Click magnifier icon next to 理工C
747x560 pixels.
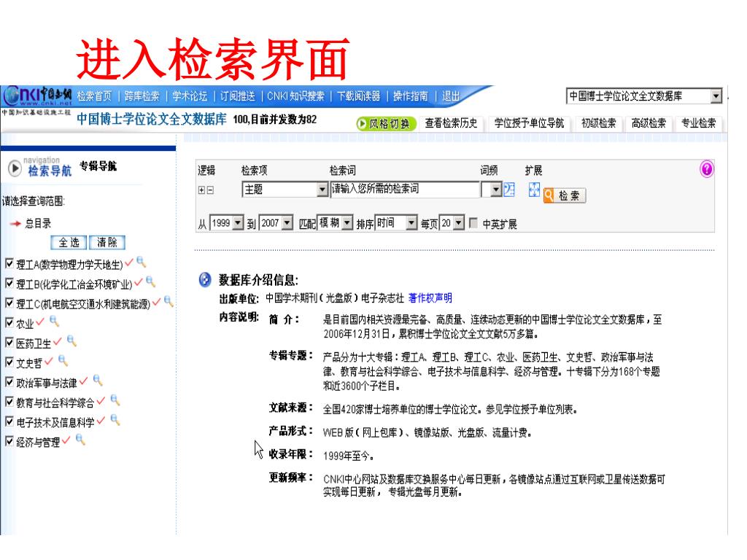tap(169, 301)
